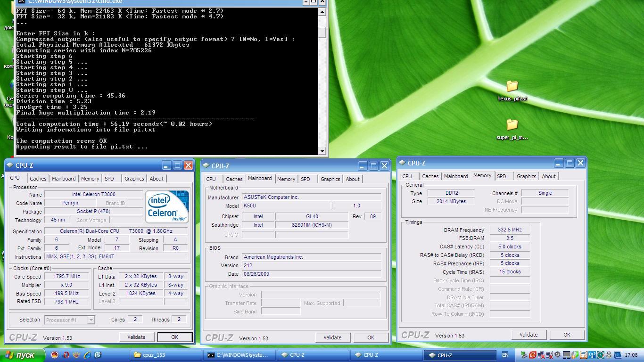This screenshot has height=362, width=644.
Task: Click the security shield tray icon
Action: [575, 355]
